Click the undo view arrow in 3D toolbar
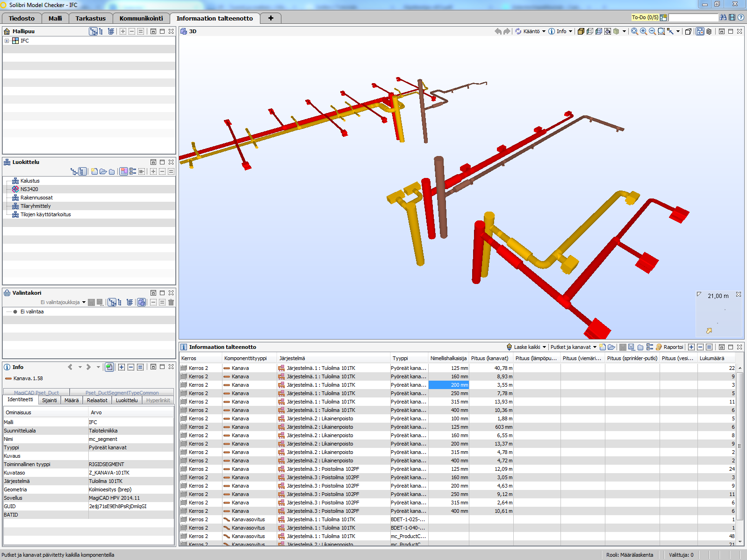The height and width of the screenshot is (560, 747). [x=498, y=31]
